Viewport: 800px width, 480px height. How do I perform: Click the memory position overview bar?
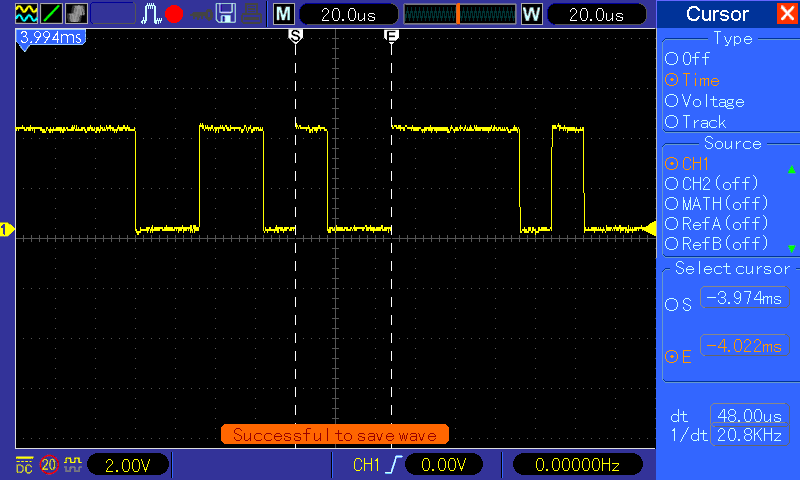tap(460, 14)
